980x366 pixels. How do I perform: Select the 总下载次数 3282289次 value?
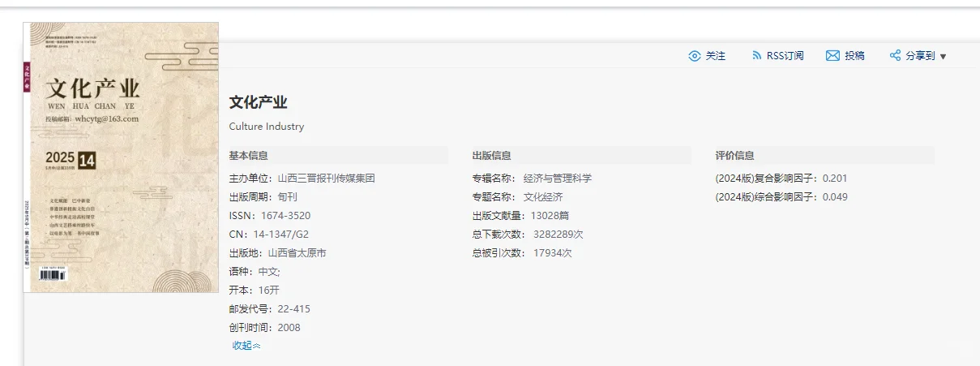coord(558,234)
